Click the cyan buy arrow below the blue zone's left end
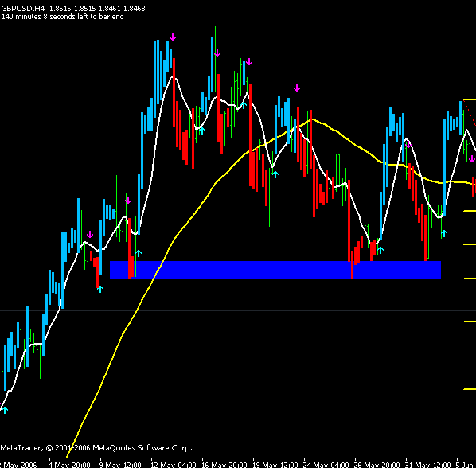 pyautogui.click(x=100, y=289)
